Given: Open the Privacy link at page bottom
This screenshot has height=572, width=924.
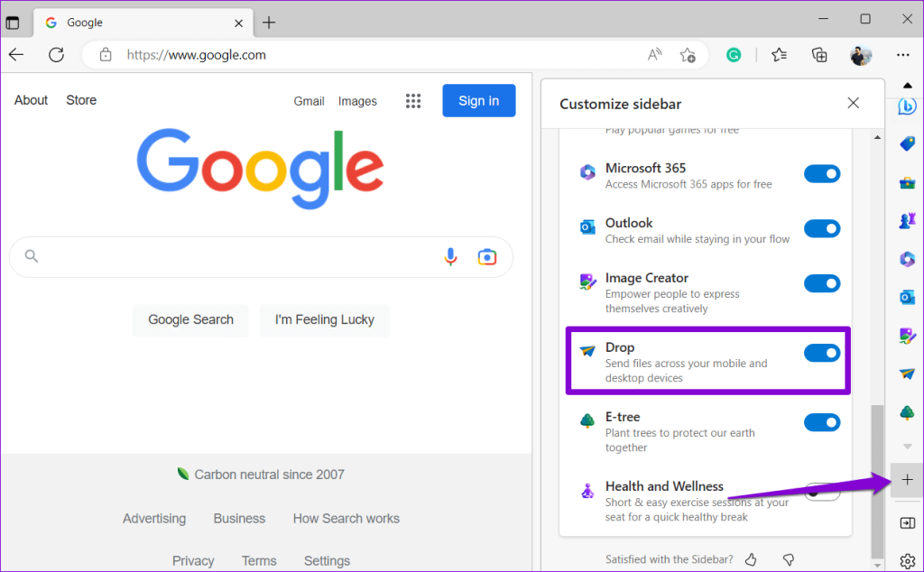Looking at the screenshot, I should click(192, 560).
